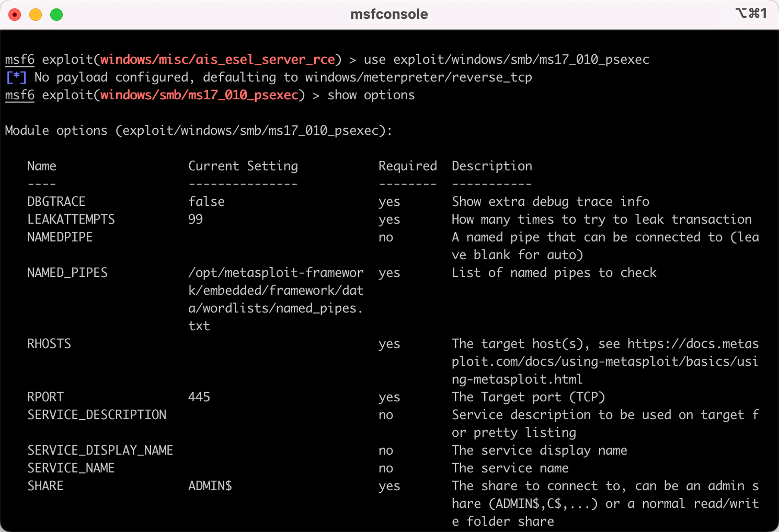Click the yellow minimize window button
The height and width of the screenshot is (532, 779).
[x=36, y=15]
